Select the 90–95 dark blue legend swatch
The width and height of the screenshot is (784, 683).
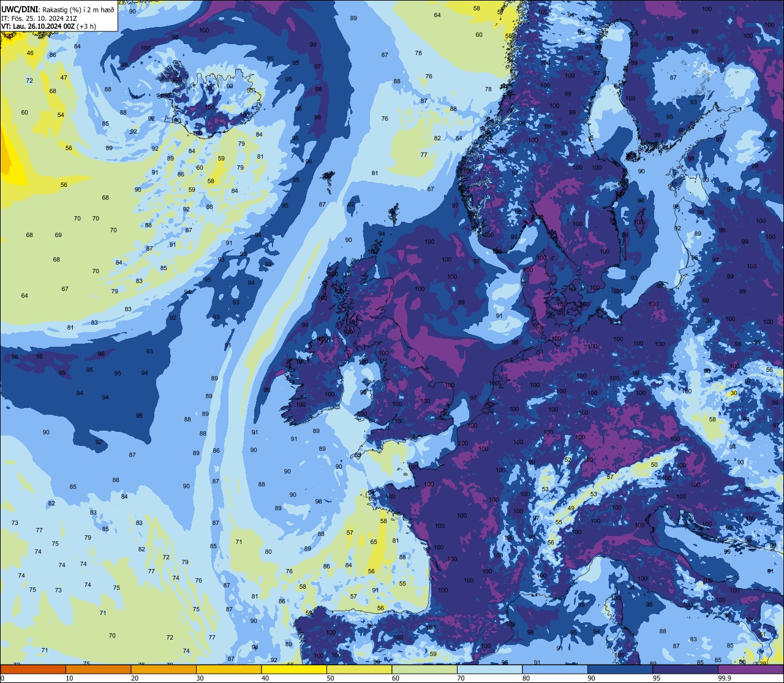[620, 670]
